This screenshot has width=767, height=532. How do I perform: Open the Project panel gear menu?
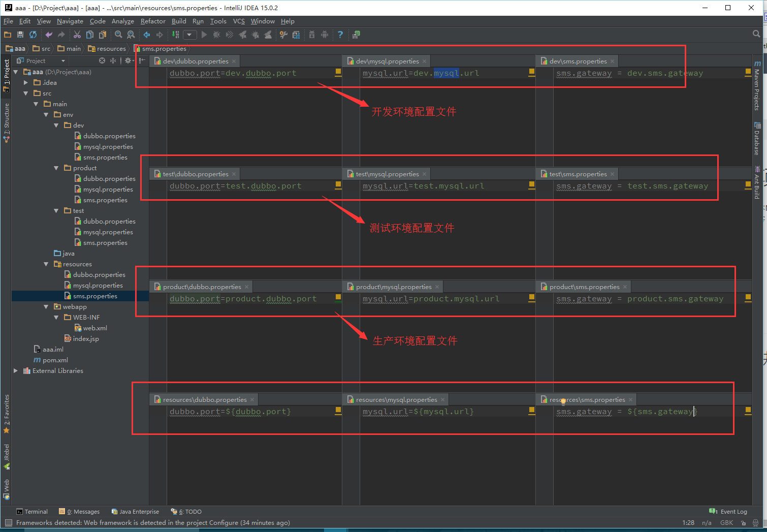click(x=129, y=60)
